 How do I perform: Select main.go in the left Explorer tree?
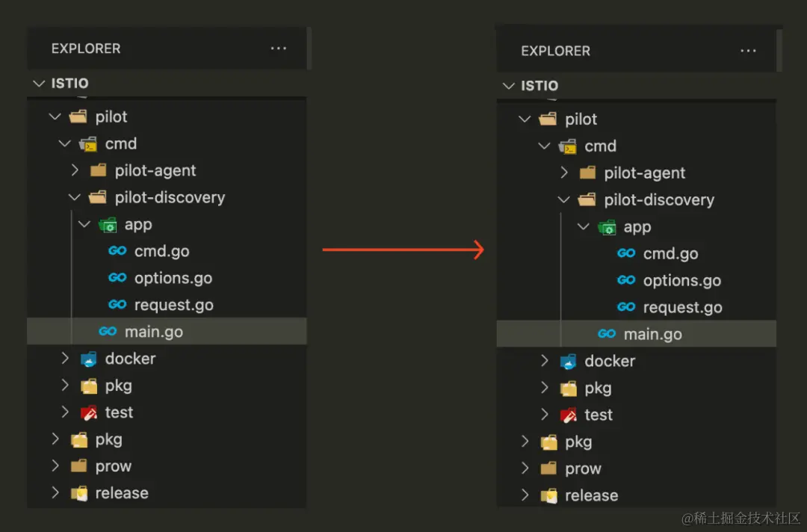point(154,332)
